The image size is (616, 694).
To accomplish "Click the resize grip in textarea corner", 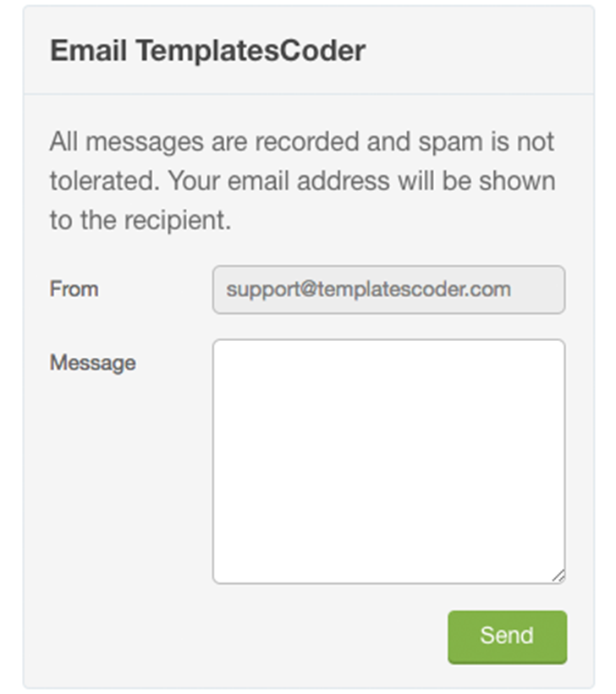I will [558, 576].
